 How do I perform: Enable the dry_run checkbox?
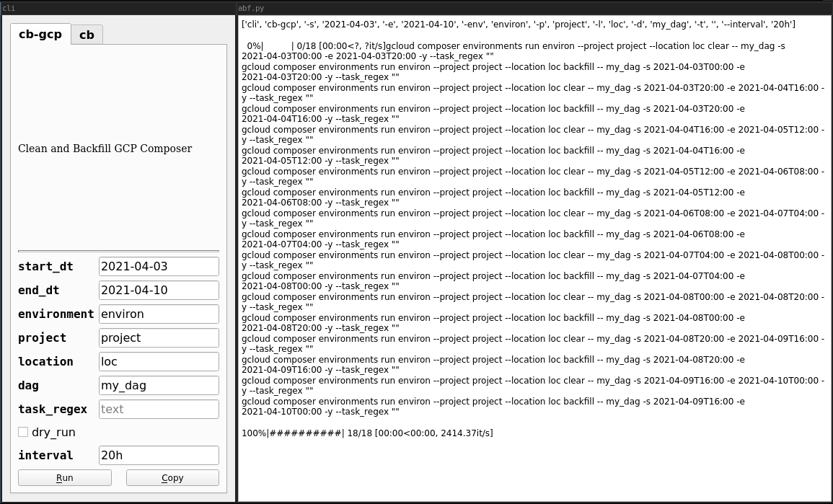(x=22, y=432)
